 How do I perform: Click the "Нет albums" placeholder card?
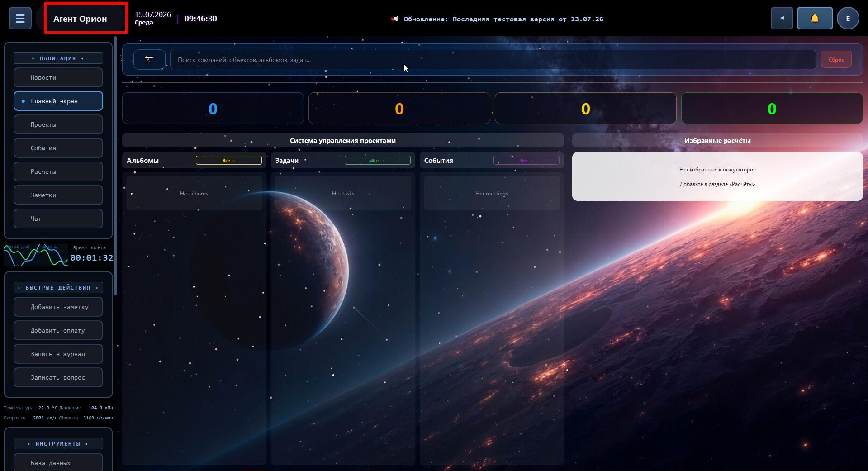[194, 193]
